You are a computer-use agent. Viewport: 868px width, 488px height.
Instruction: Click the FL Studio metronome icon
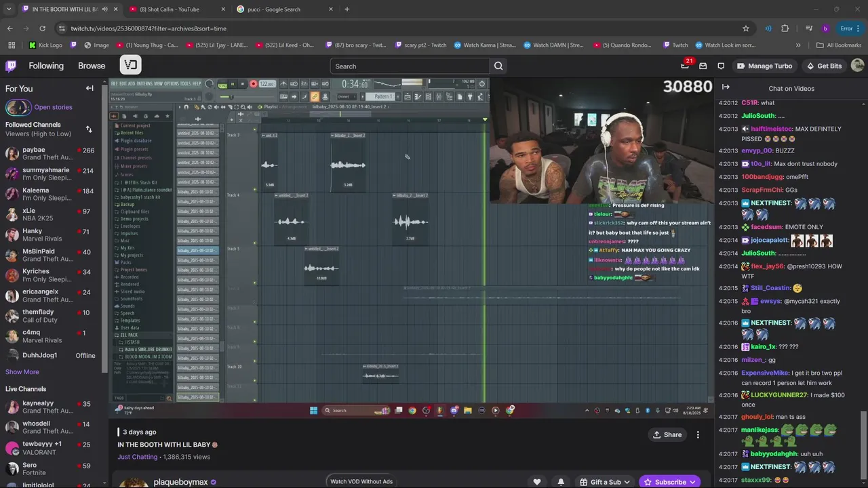click(284, 83)
